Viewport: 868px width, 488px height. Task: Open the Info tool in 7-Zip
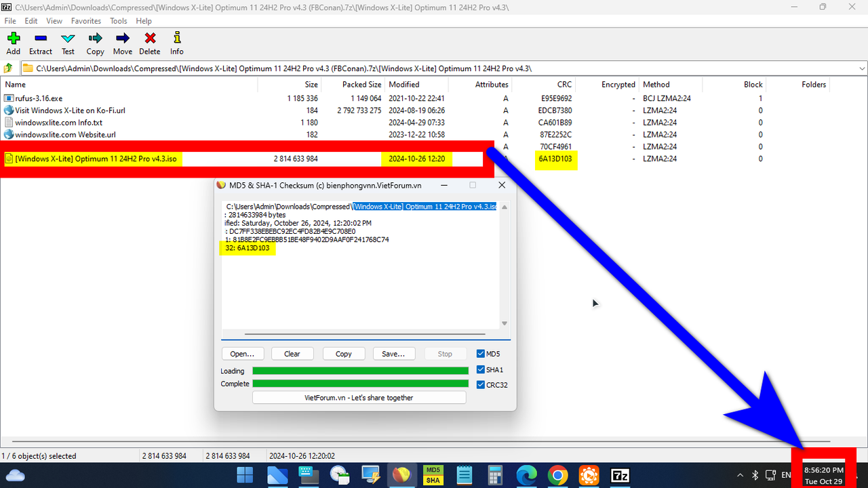pyautogui.click(x=176, y=43)
